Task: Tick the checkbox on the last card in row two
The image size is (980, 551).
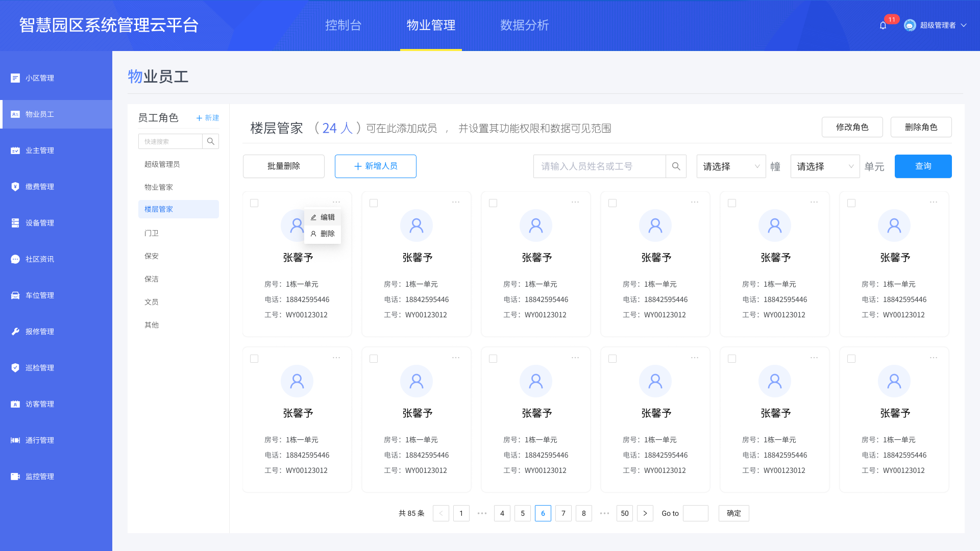Action: (851, 359)
